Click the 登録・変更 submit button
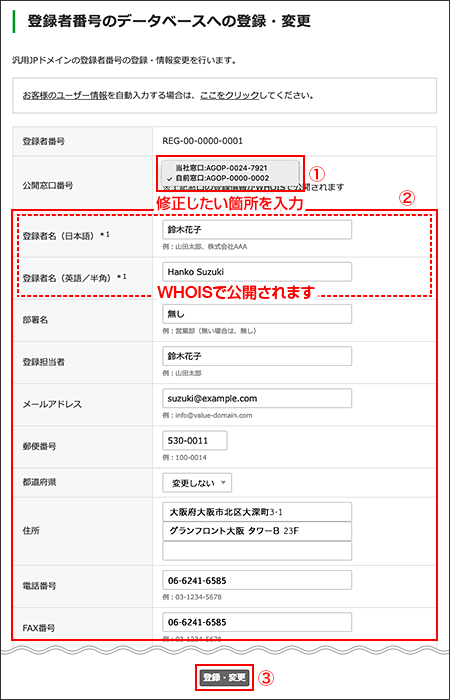Image resolution: width=450 pixels, height=700 pixels. (225, 677)
